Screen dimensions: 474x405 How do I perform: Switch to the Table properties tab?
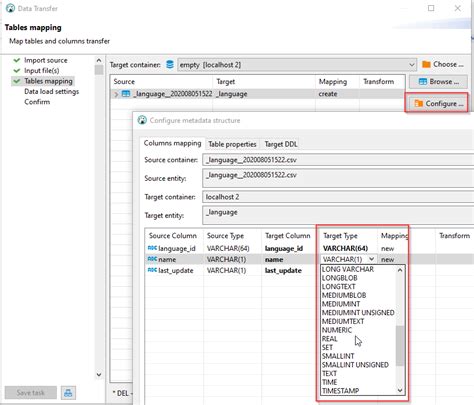click(232, 144)
